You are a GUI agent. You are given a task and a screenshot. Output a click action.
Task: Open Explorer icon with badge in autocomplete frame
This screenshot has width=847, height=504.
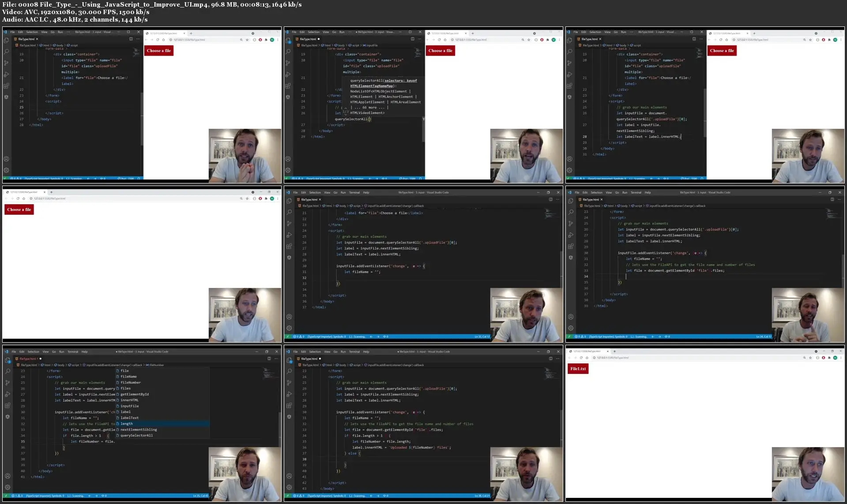click(x=8, y=360)
